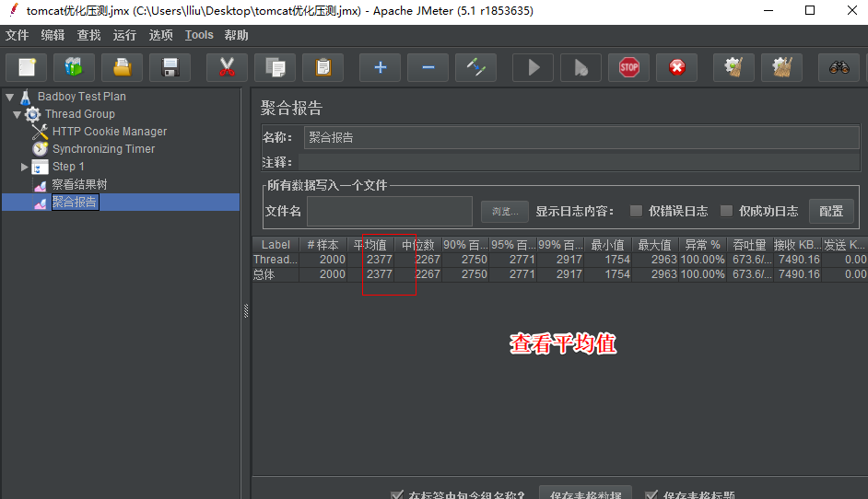Open the Tools menu
Screen dimensions: 868x499
point(199,35)
